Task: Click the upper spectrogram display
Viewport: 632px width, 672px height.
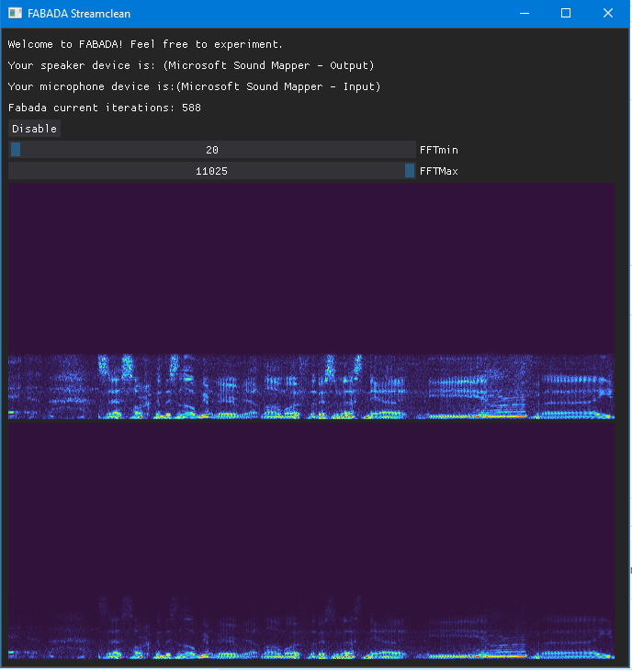Action: coord(310,386)
